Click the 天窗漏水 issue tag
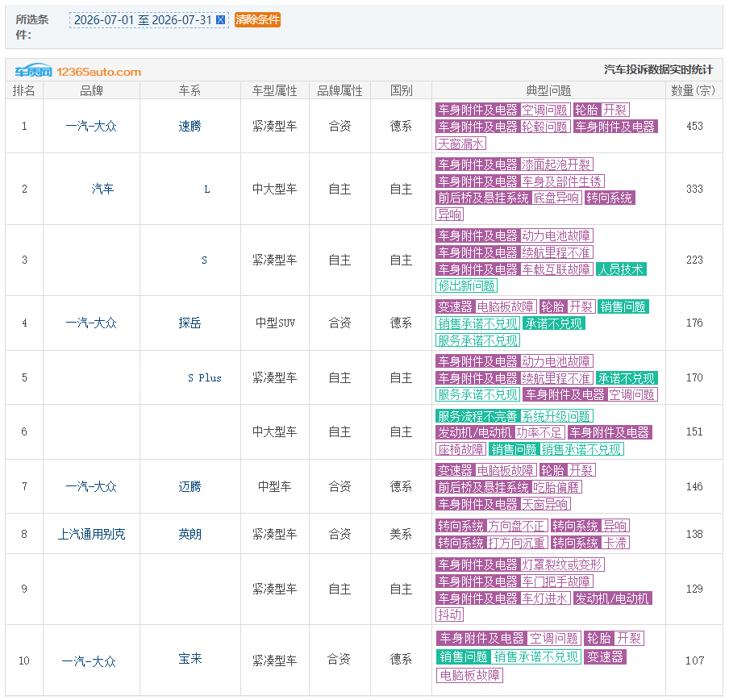The width and height of the screenshot is (729, 700). [460, 144]
